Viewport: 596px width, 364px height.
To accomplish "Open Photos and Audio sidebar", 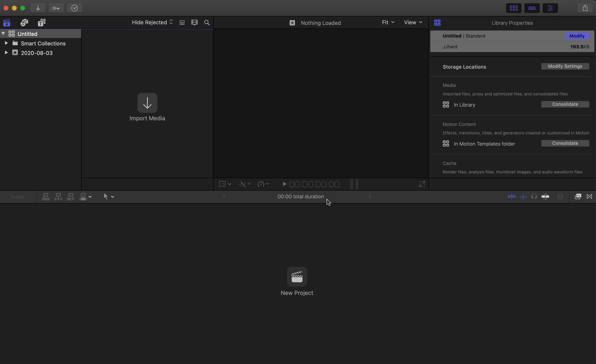I will point(24,22).
